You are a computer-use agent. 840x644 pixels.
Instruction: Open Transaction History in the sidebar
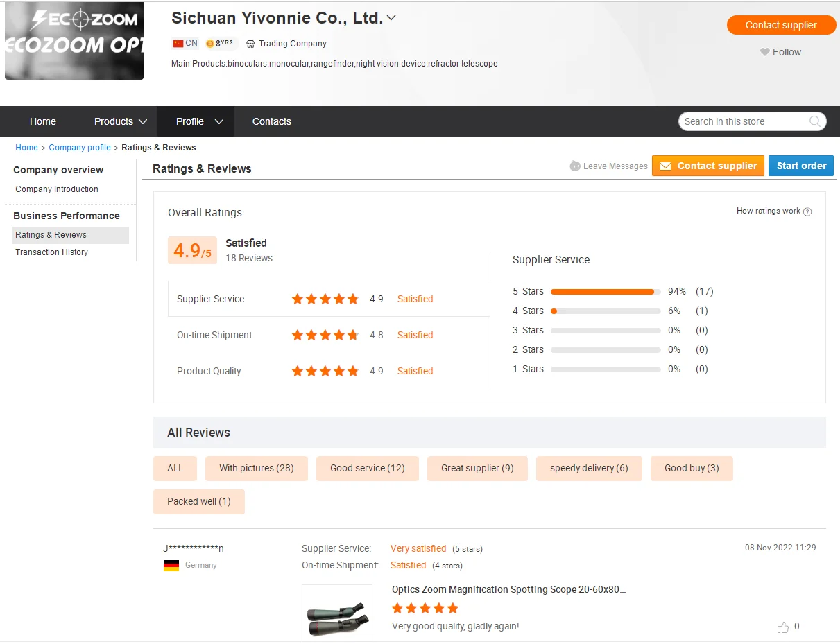[x=52, y=252]
